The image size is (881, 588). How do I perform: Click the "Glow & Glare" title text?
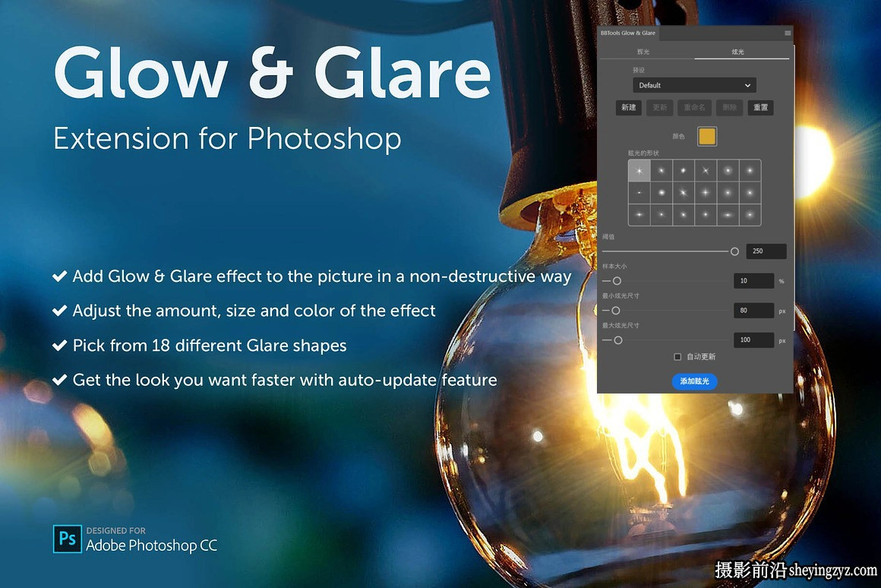pyautogui.click(x=273, y=73)
